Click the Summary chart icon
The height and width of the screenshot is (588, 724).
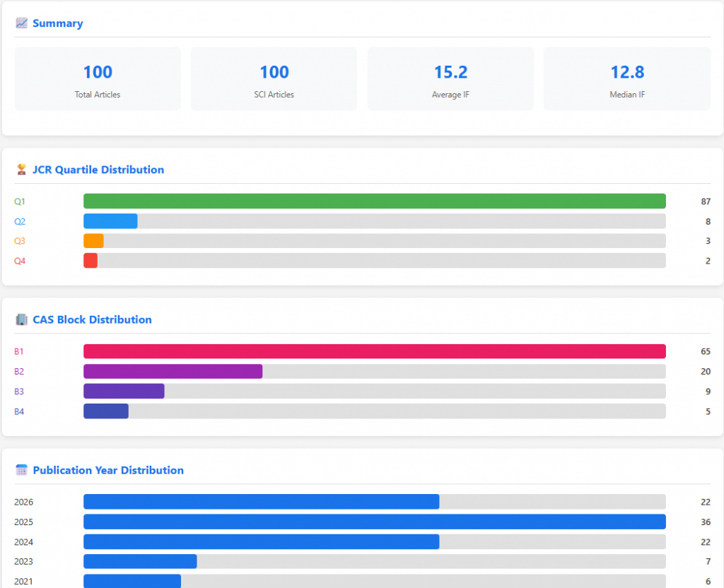[x=21, y=23]
